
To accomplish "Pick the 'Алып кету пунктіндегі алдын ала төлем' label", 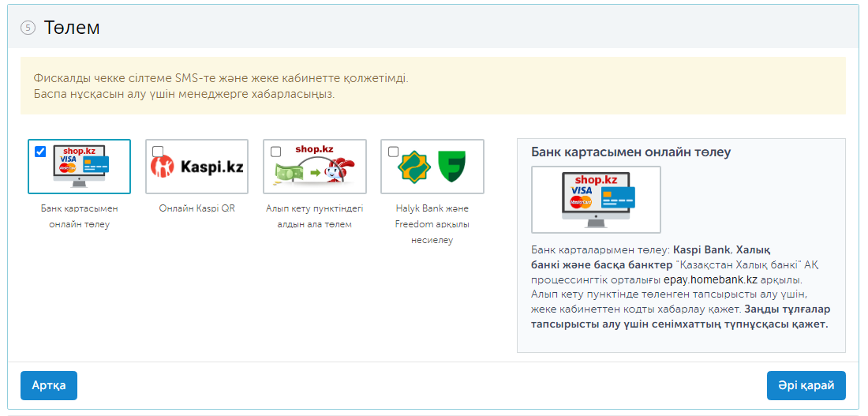I will pos(314,216).
